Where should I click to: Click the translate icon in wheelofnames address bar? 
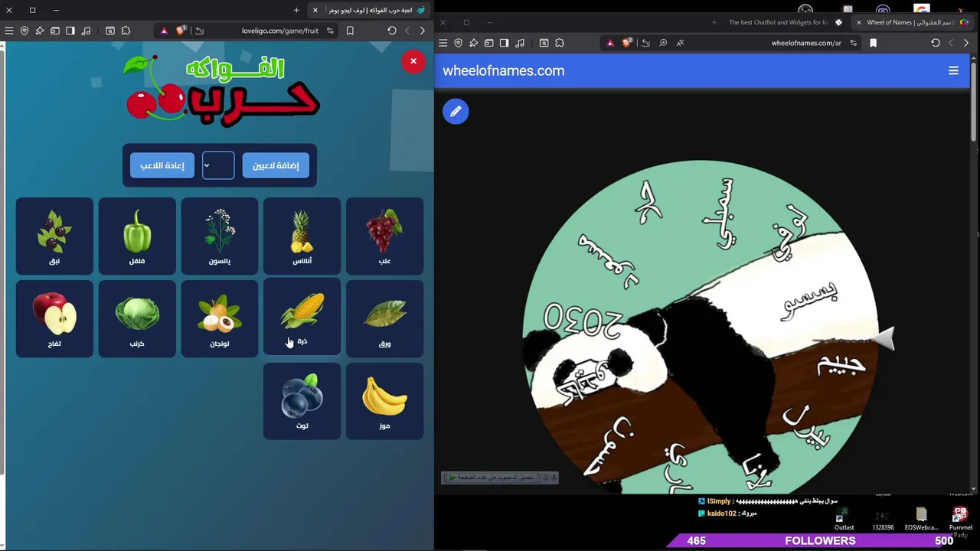[680, 43]
